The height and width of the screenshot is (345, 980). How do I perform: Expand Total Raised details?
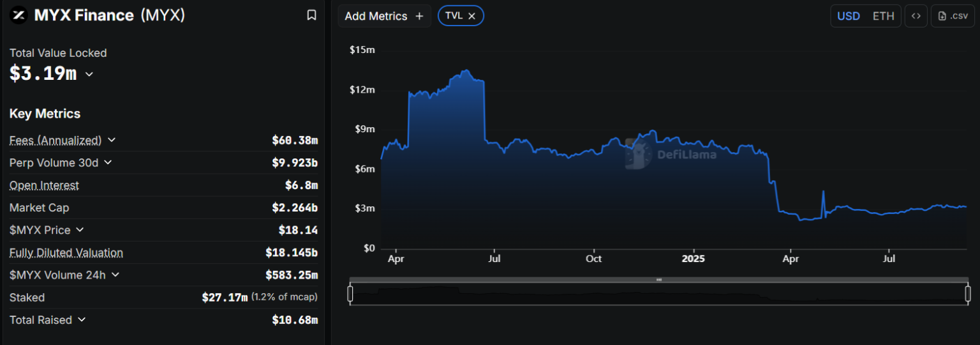(x=82, y=319)
